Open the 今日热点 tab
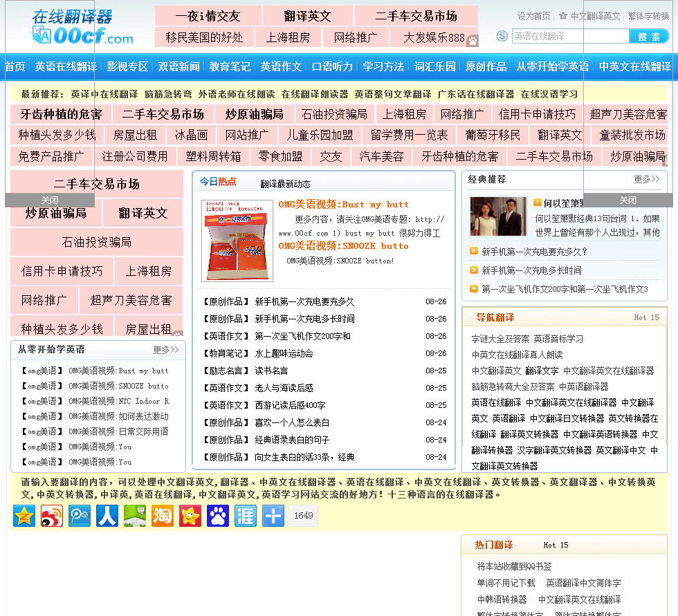The image size is (678, 616). [x=218, y=182]
